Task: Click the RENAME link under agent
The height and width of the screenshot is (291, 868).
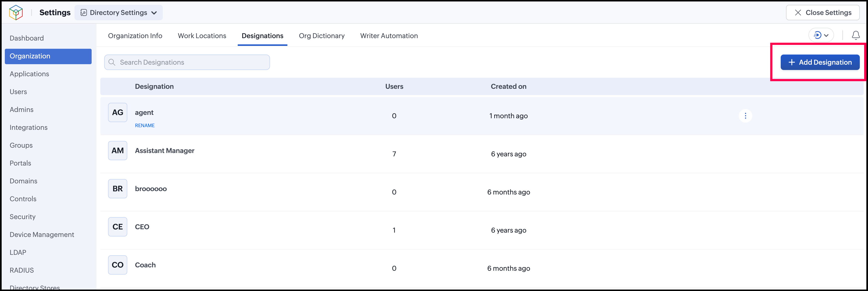Action: pos(145,125)
